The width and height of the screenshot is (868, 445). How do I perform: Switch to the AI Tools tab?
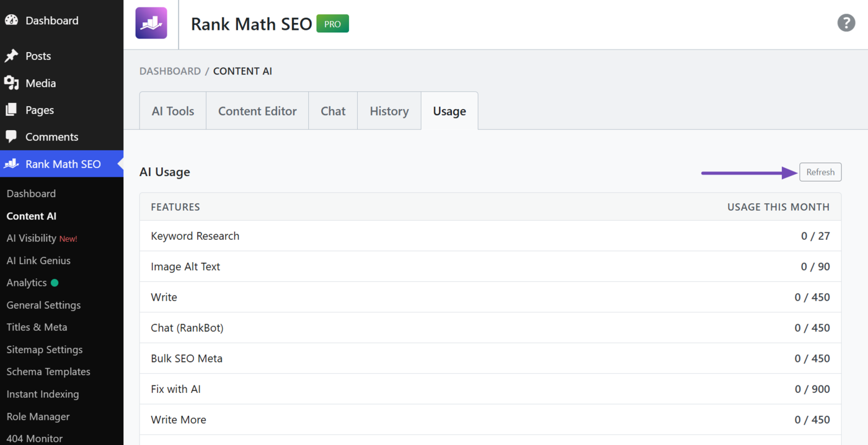pos(173,111)
